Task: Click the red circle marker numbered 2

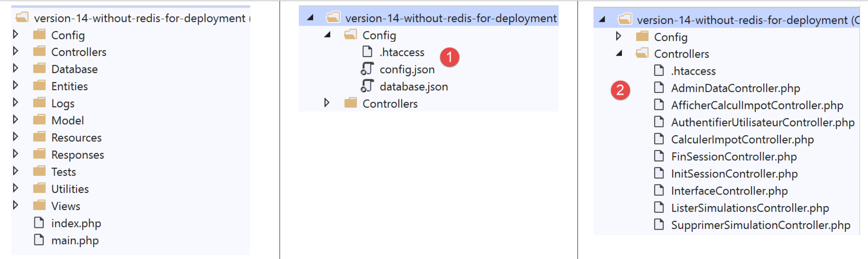Action: (620, 90)
